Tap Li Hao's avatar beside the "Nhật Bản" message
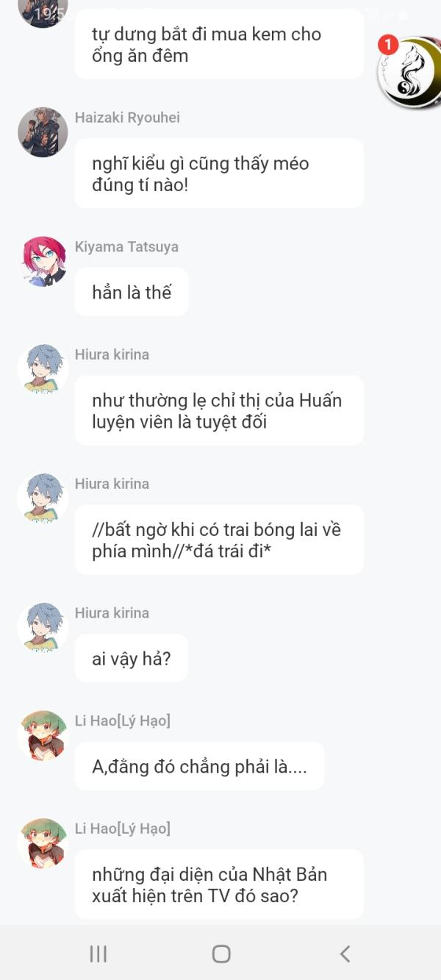The width and height of the screenshot is (441, 980). pos(43,843)
